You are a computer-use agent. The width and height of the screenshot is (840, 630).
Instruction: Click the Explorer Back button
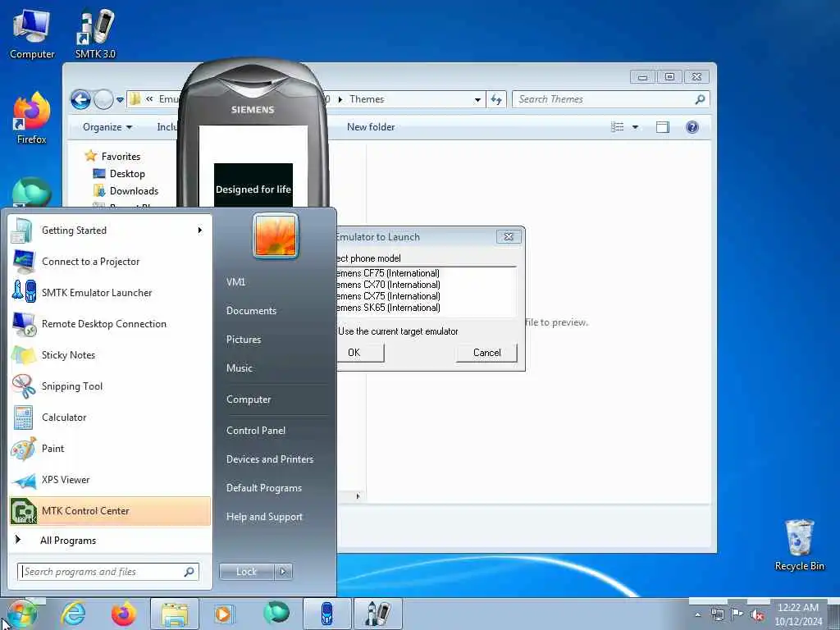81,99
